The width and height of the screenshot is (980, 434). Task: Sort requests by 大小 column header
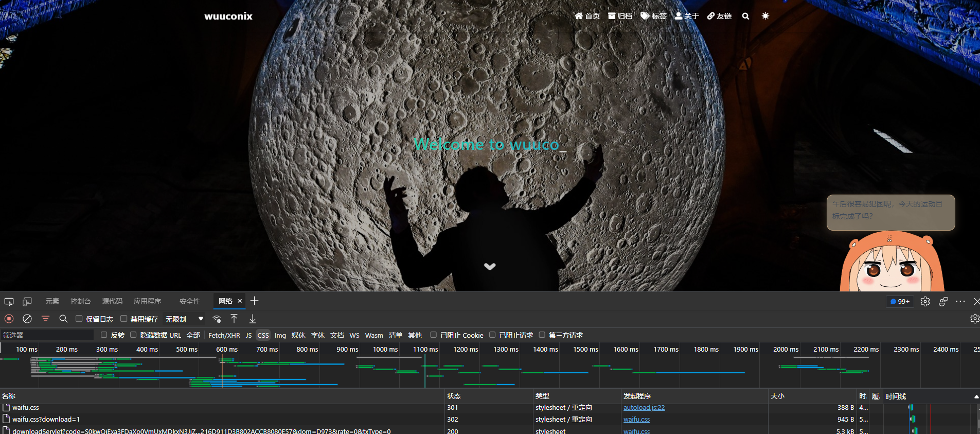point(812,396)
